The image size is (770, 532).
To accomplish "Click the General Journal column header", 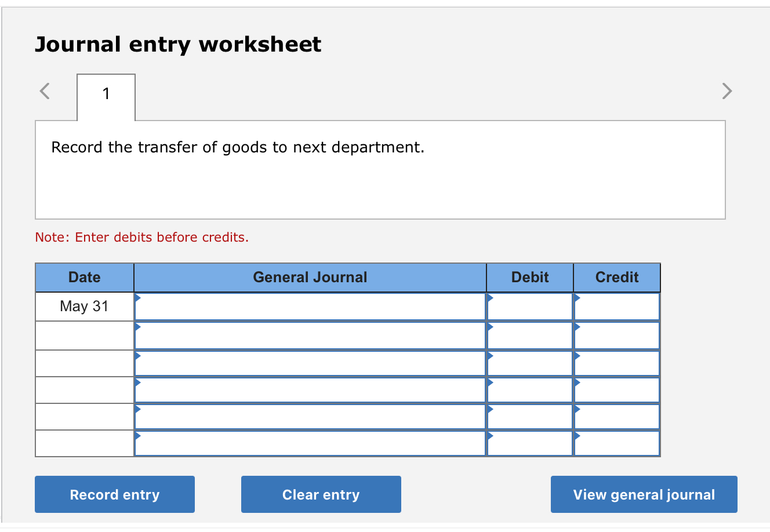I will coord(310,277).
